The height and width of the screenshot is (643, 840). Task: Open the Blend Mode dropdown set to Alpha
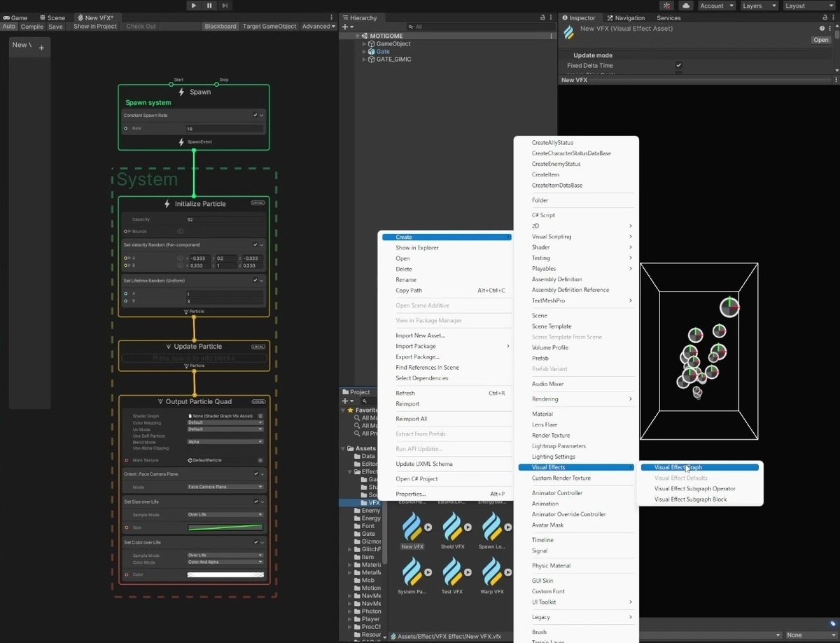[x=225, y=442]
